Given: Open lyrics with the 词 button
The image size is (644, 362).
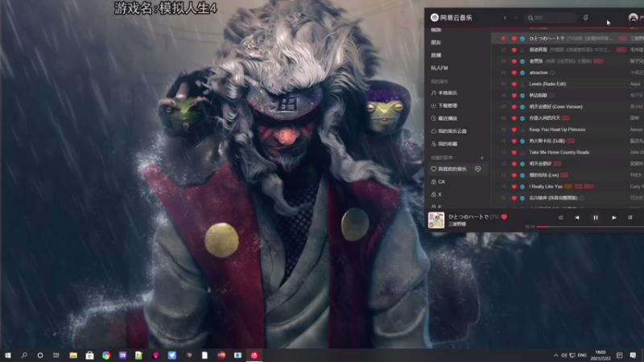Looking at the screenshot, I should 630,217.
